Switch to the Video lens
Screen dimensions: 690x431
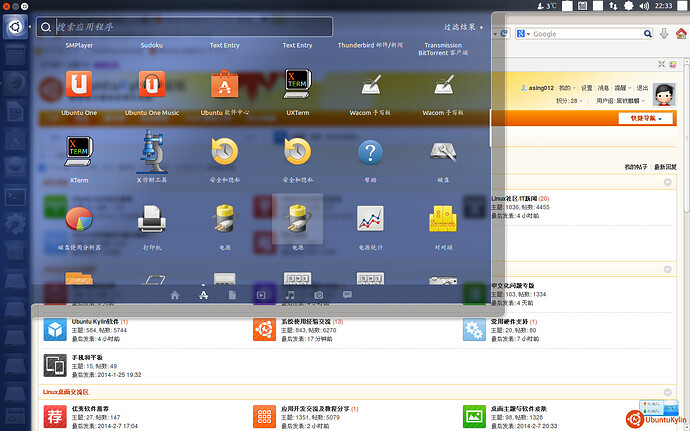(261, 295)
